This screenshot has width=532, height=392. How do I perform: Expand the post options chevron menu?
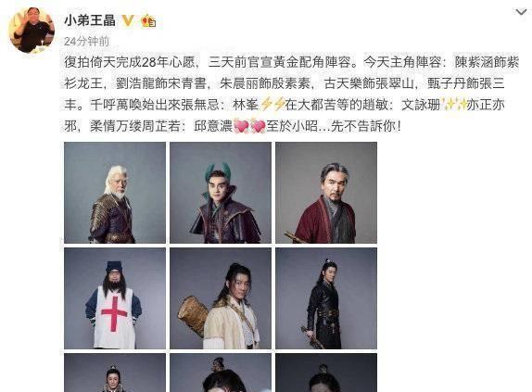pos(521,12)
